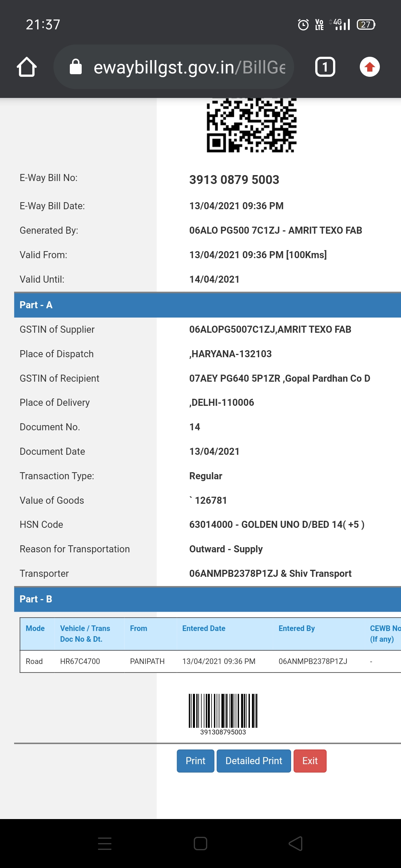Tap the padlock icon in the address bar
This screenshot has width=401, height=868.
point(76,67)
